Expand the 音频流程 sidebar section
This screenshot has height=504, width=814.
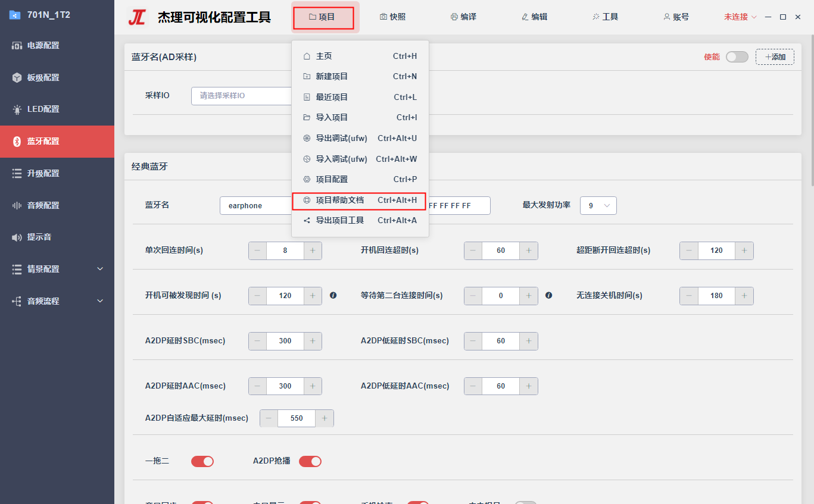(x=100, y=301)
